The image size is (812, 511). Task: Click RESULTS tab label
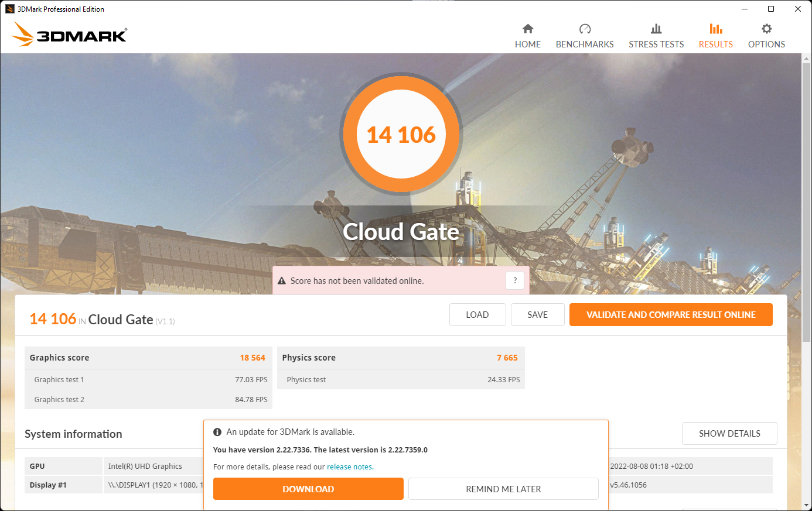(x=715, y=44)
